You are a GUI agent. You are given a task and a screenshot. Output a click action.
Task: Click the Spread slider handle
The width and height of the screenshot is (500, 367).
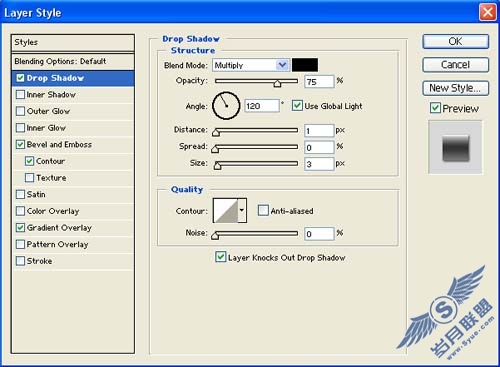(x=215, y=149)
